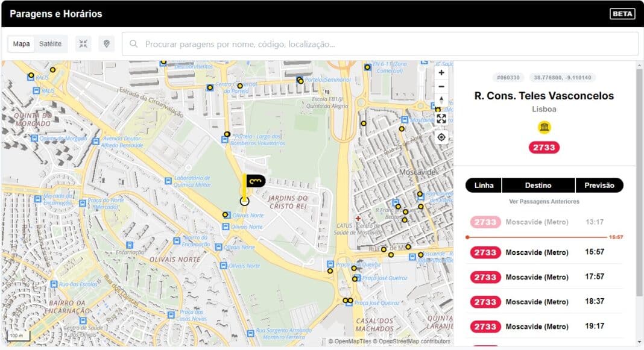644x350 pixels.
Task: Click the schedule panel vertical scrollbar
Action: pyautogui.click(x=639, y=181)
